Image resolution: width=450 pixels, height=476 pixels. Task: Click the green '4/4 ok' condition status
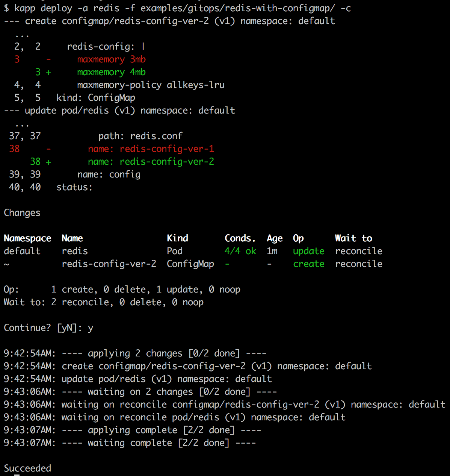[x=240, y=251]
